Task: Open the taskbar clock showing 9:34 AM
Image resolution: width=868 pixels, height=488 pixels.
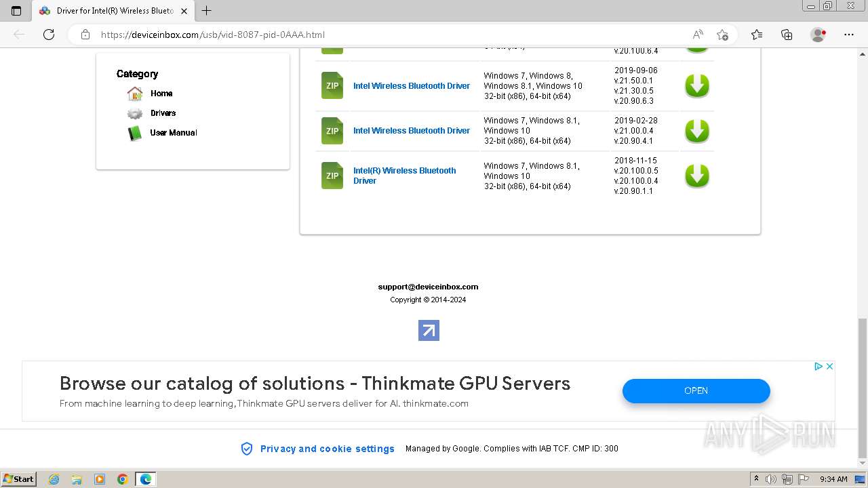Action: [833, 479]
